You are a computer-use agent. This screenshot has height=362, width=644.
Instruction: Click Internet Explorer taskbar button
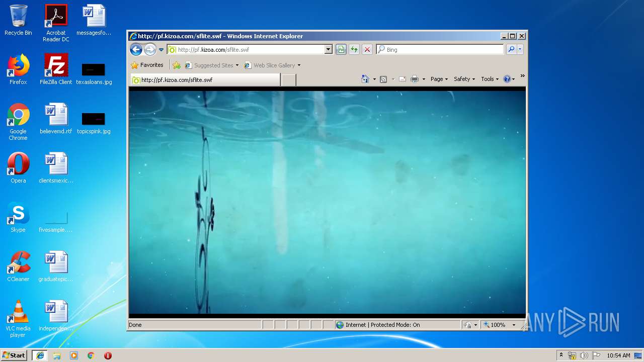(x=40, y=355)
